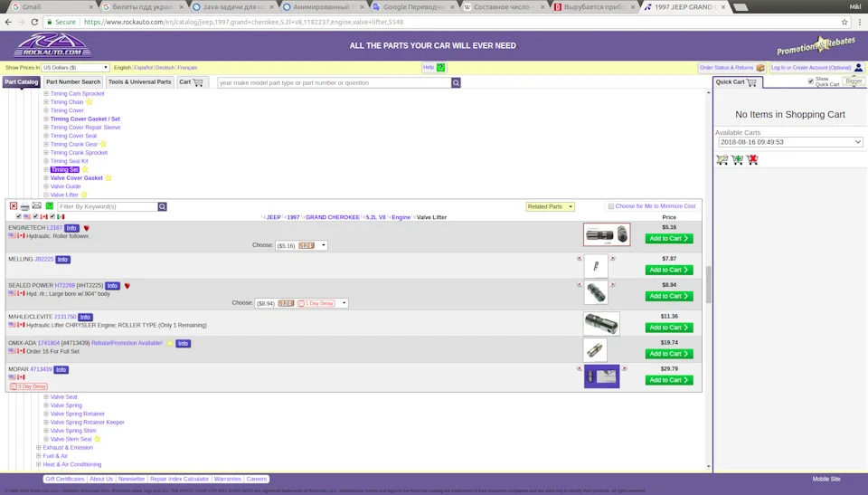This screenshot has width=868, height=495.
Task: Click the green Help question mark icon
Action: 440,68
